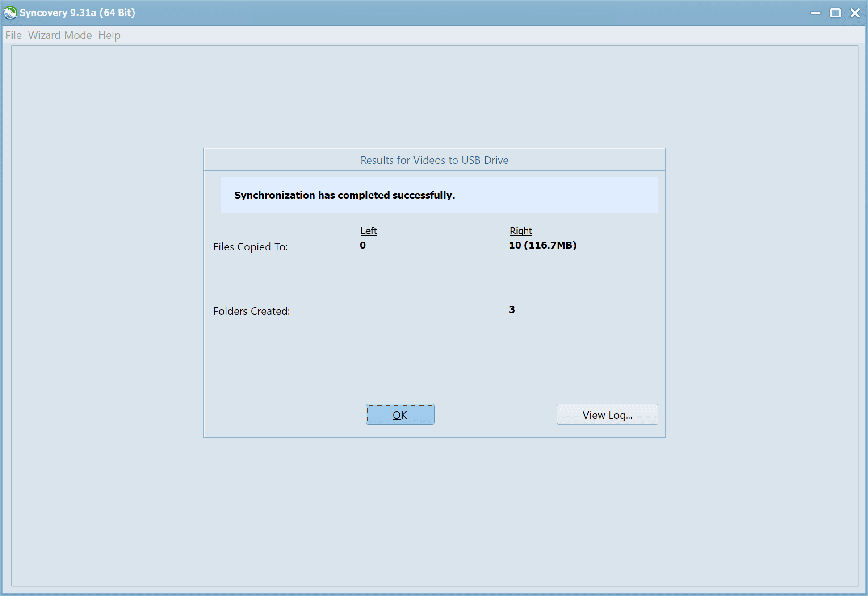Click OK to dismiss the sync results

point(400,414)
